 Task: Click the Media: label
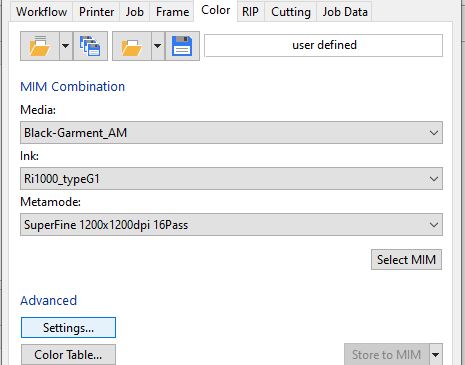pos(38,110)
